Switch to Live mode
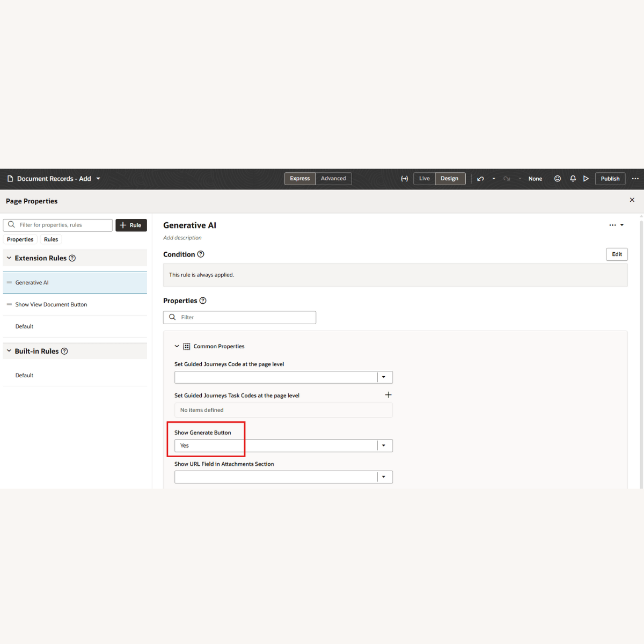This screenshot has height=644, width=644. 425,179
